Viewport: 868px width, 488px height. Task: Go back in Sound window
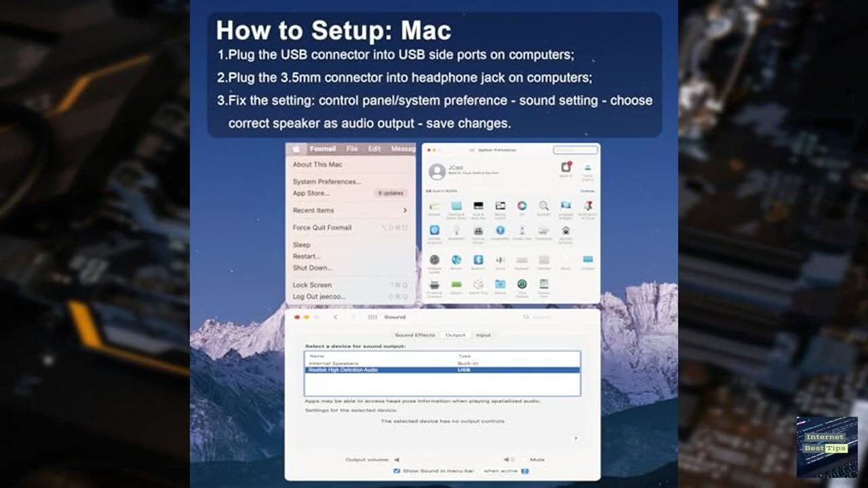pos(335,317)
